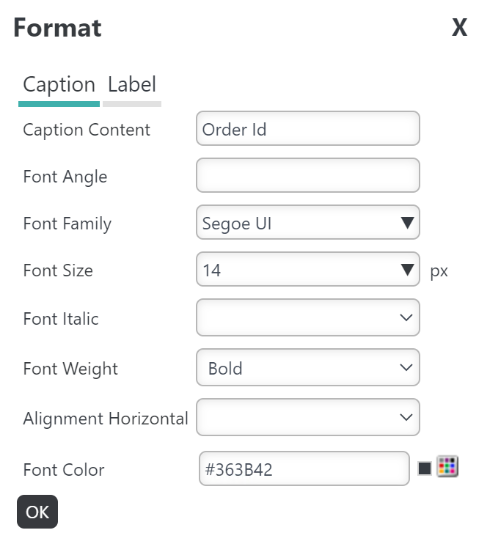Switch to the Label tab
The height and width of the screenshot is (539, 488).
(132, 85)
